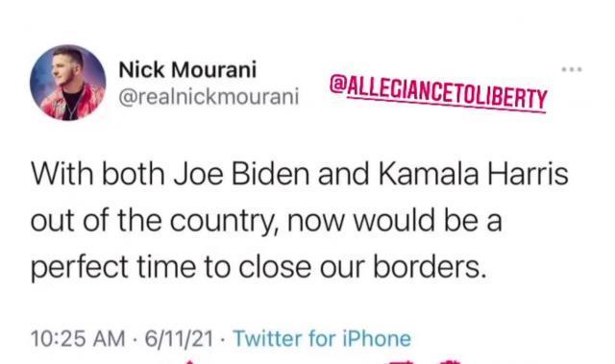615x364 pixels.
Task: Click the surname "Mourani" in the display name
Action: (213, 70)
